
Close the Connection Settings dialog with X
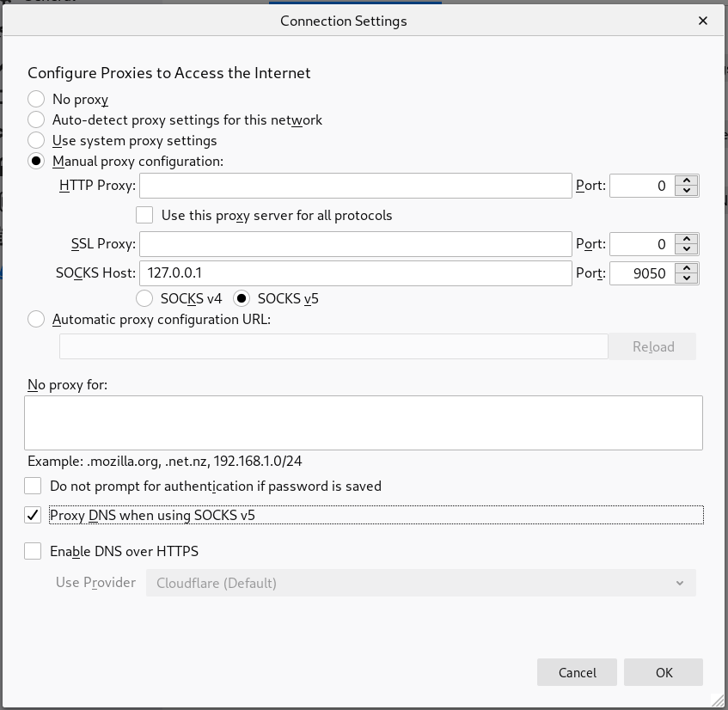[703, 21]
